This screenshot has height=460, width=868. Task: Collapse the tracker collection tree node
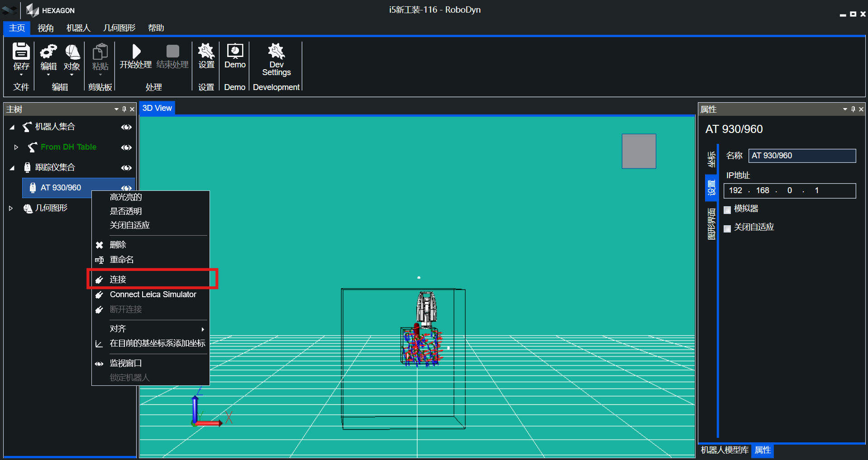(x=12, y=168)
